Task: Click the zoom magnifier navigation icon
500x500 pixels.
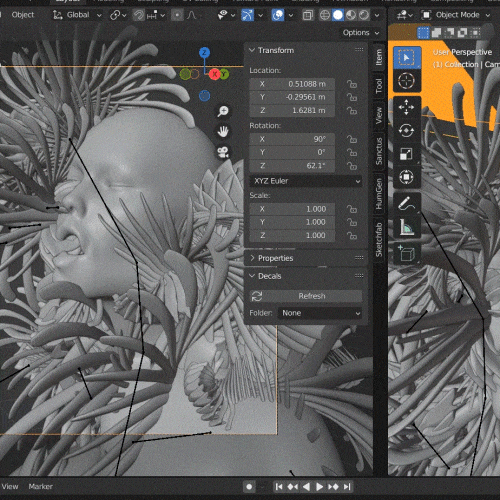Action: pos(223,111)
